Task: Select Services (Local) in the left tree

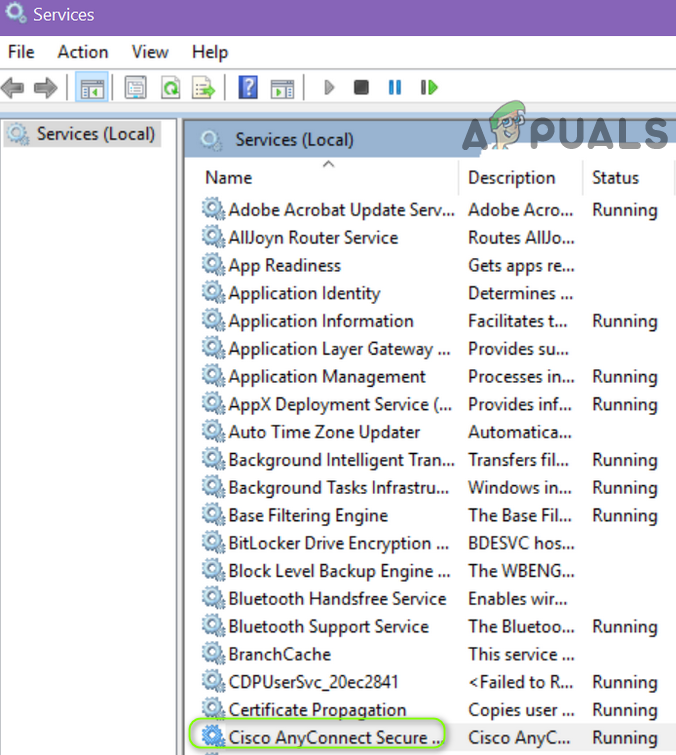Action: [95, 134]
